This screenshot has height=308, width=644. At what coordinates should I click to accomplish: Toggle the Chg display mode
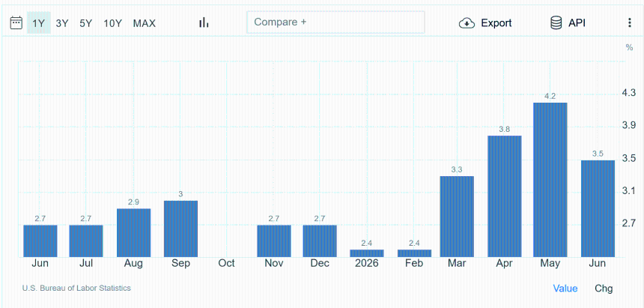pos(604,289)
